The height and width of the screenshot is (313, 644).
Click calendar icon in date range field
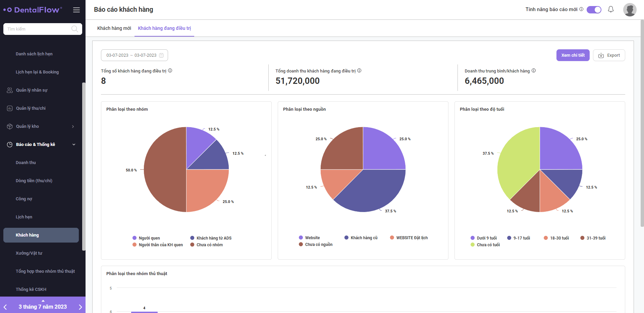tap(161, 55)
